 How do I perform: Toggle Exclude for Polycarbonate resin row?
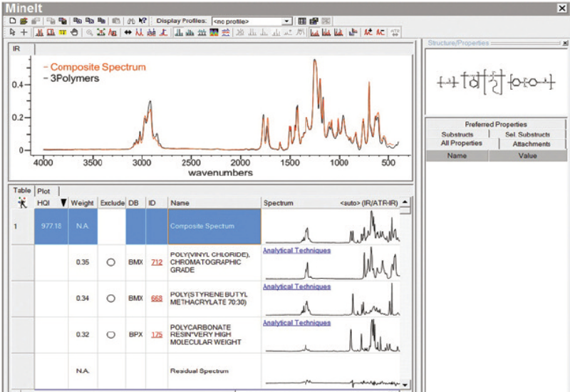(110, 335)
